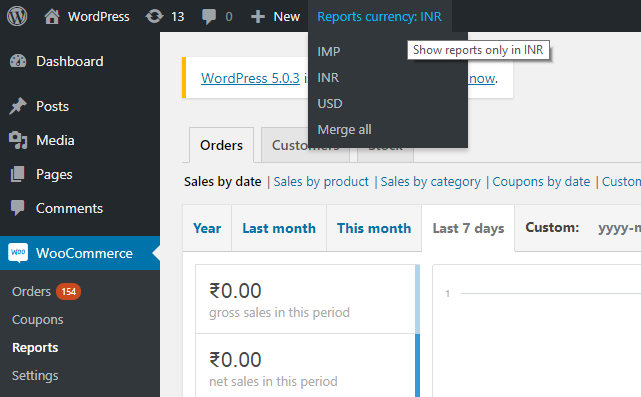Click the Posts pushpin icon
The height and width of the screenshot is (397, 641).
coord(18,106)
